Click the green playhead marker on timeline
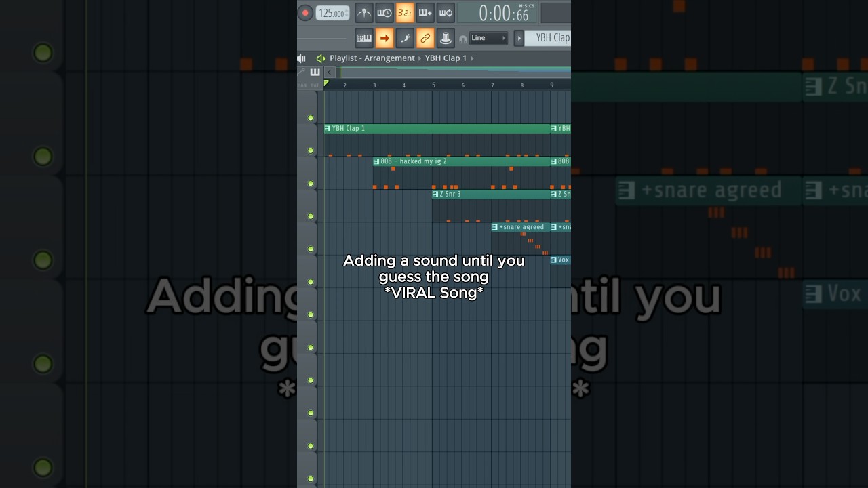 click(326, 83)
